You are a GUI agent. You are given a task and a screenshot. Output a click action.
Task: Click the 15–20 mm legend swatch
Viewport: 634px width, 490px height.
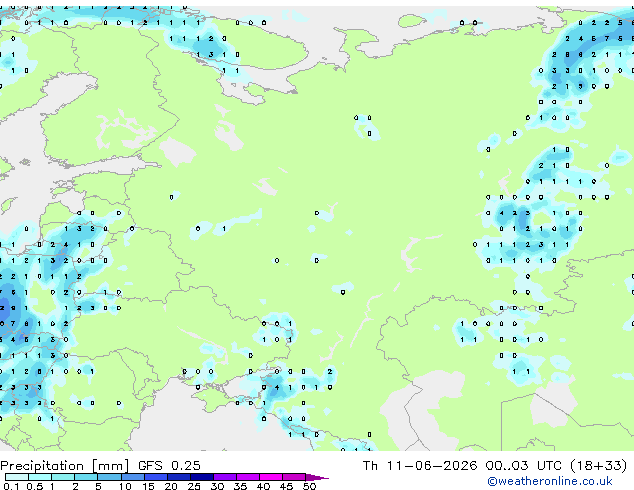156,477
